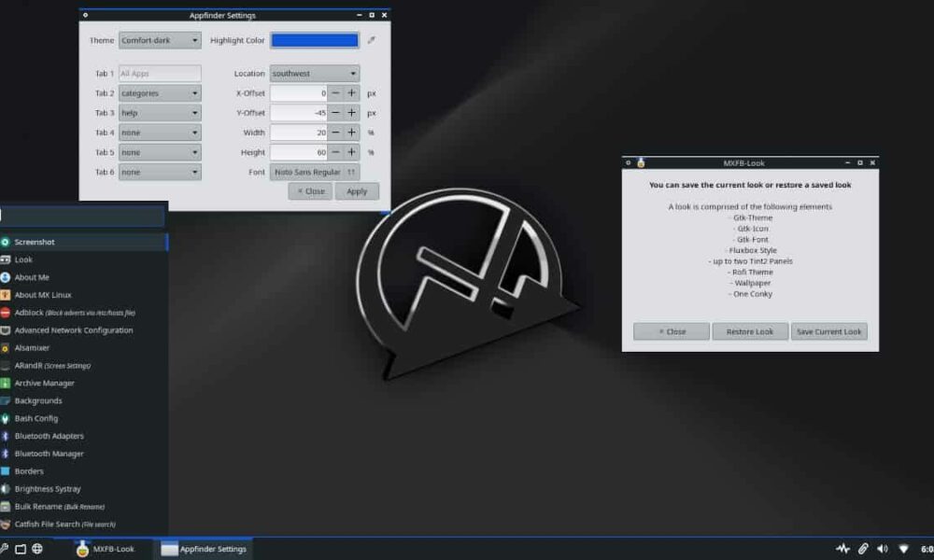Open the web browser globe panel icon
Screen dimensions: 934x560
click(37, 549)
